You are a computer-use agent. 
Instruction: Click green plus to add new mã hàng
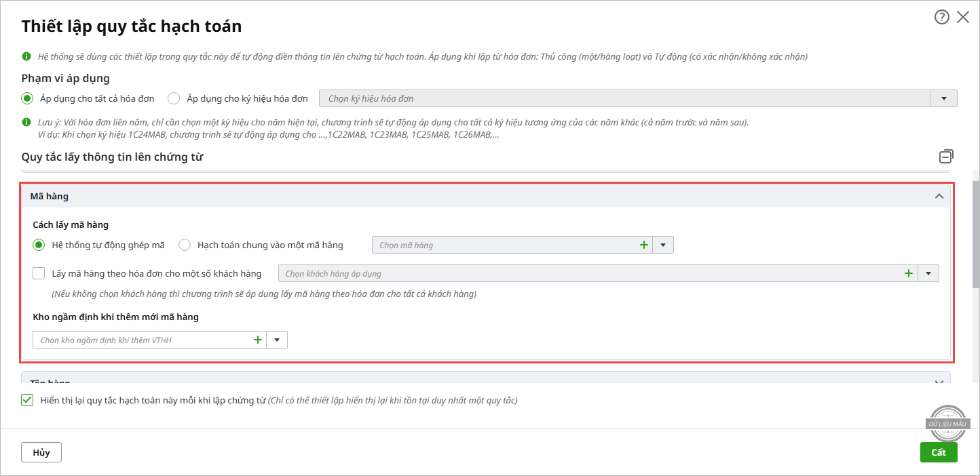[643, 245]
